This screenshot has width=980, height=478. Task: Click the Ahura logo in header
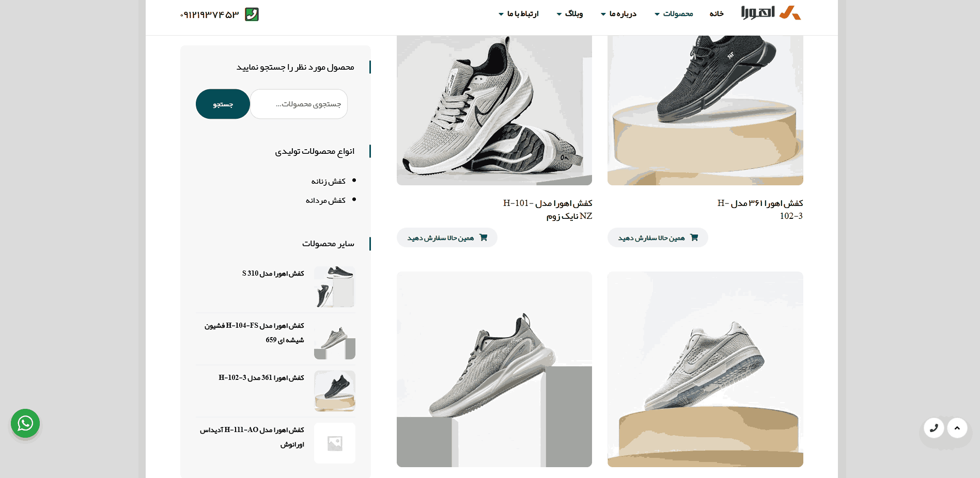click(x=771, y=12)
